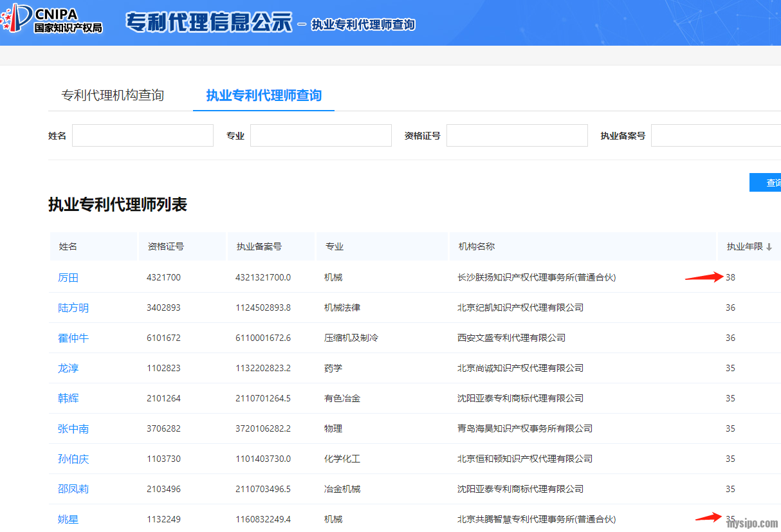Switch to 专利代理机构查询 tab
Screen dimensions: 781x532
(x=113, y=96)
